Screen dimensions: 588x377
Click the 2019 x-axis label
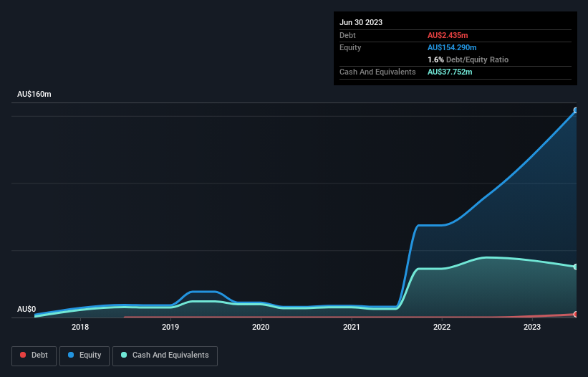tap(170, 327)
